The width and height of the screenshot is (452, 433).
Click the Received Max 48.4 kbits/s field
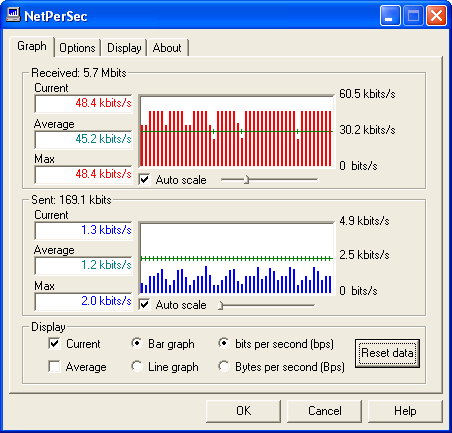[x=83, y=175]
